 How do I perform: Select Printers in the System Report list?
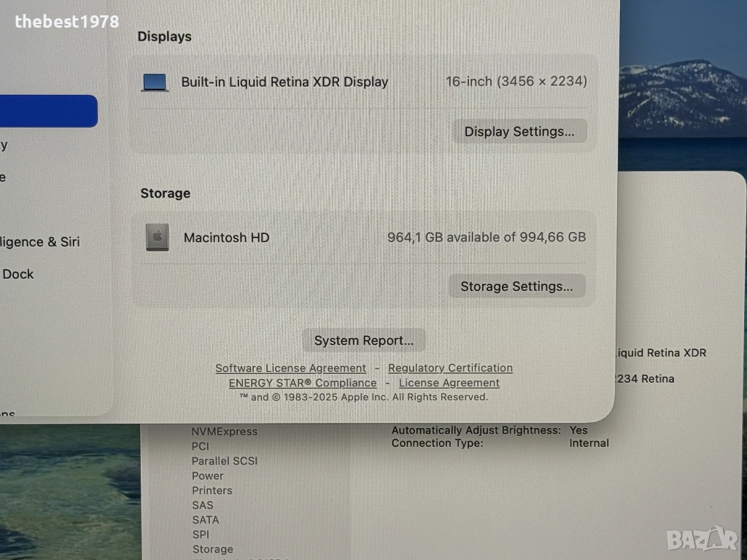click(212, 491)
